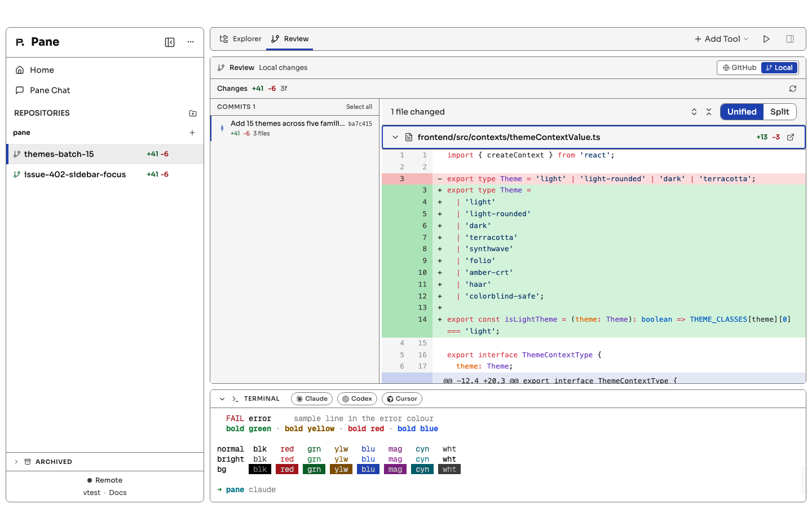This screenshot has width=812, height=508.
Task: Click Select all commits
Action: (359, 107)
